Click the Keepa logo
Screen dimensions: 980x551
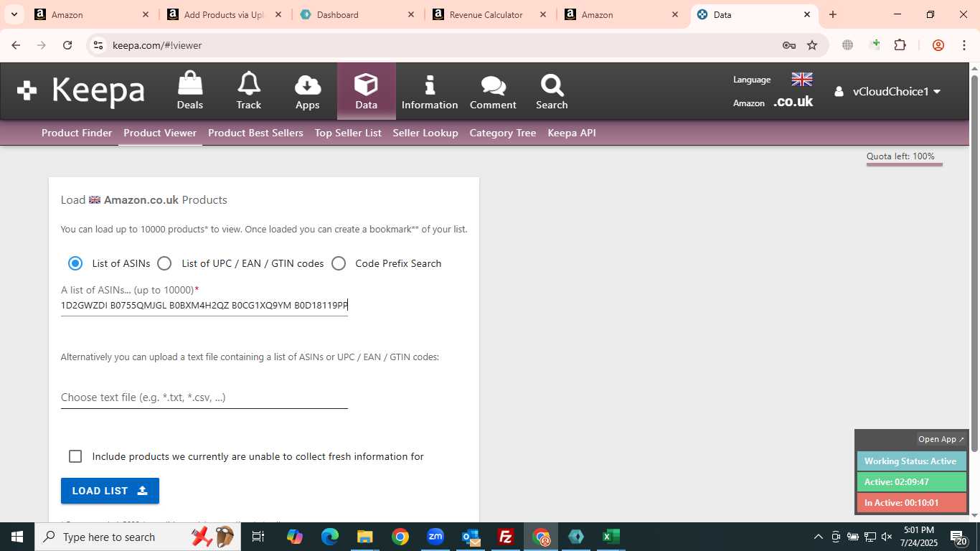click(x=81, y=91)
